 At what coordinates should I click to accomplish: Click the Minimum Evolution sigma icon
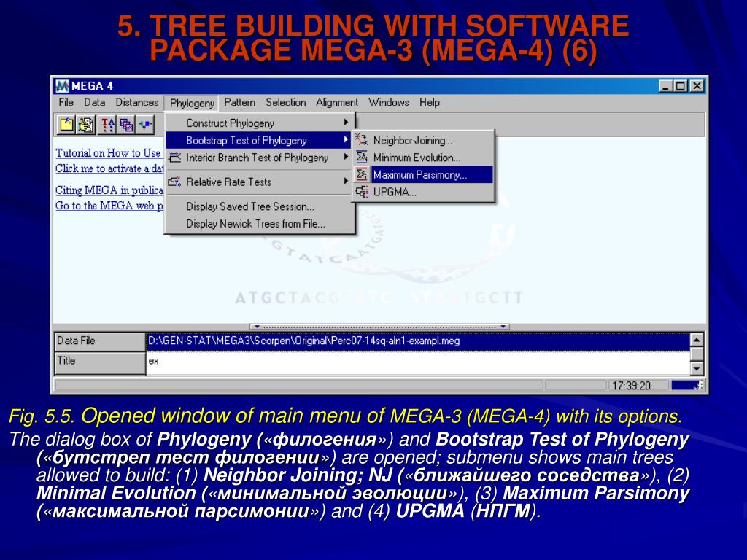362,157
